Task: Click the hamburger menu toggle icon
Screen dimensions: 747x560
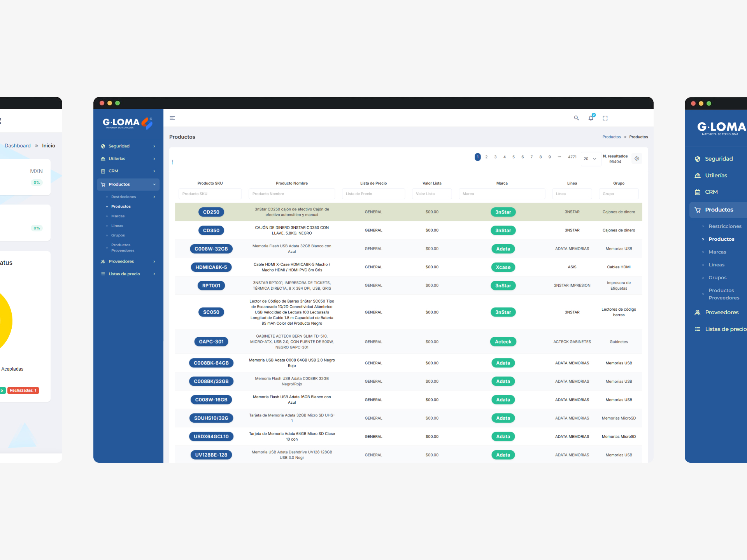Action: point(172,118)
